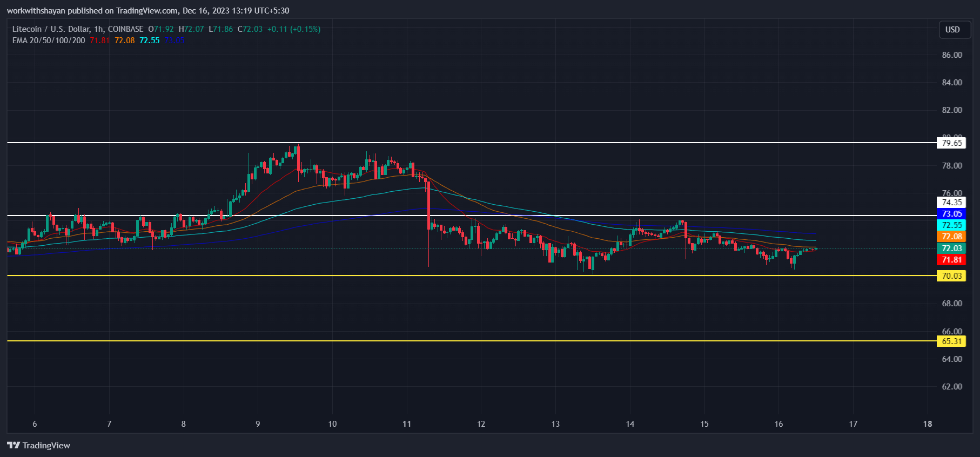This screenshot has height=457, width=980.
Task: Click date 17 on the time axis
Action: [x=853, y=424]
